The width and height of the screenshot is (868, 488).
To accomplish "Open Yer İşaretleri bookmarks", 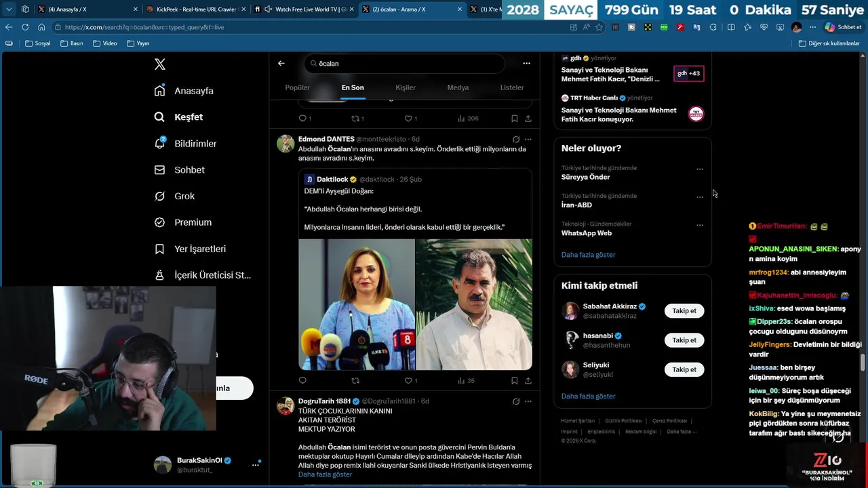I will pos(190,249).
